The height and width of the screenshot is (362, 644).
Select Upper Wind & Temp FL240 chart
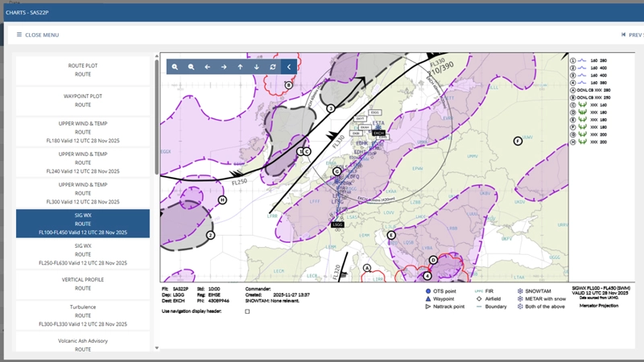83,162
